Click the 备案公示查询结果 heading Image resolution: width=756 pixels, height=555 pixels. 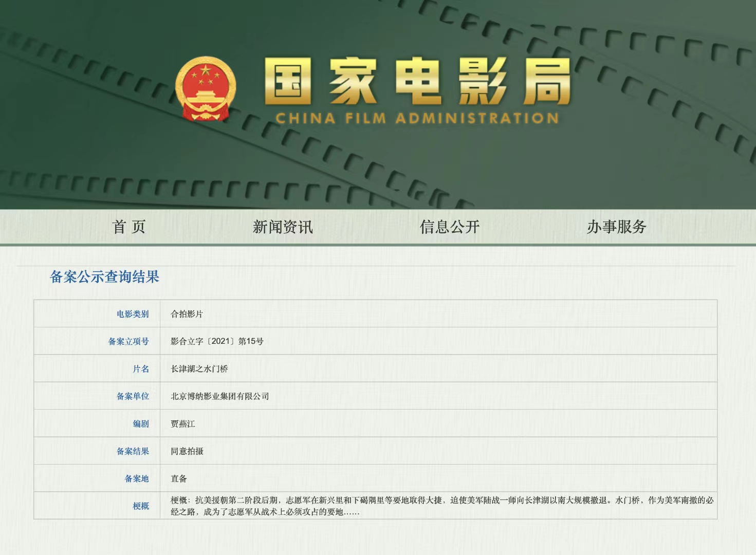click(104, 277)
